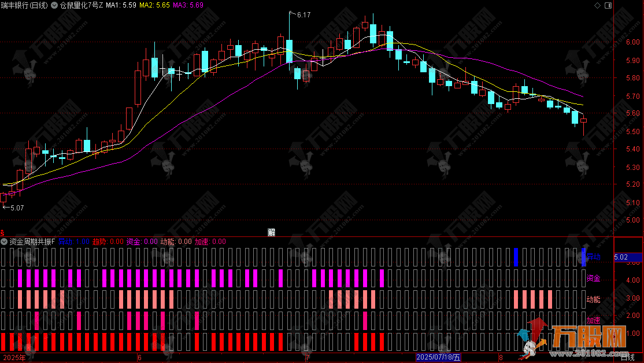Open the dropdown arrow beside 瑞丰银行(日线)
This screenshot has width=644, height=363.
click(54, 5)
